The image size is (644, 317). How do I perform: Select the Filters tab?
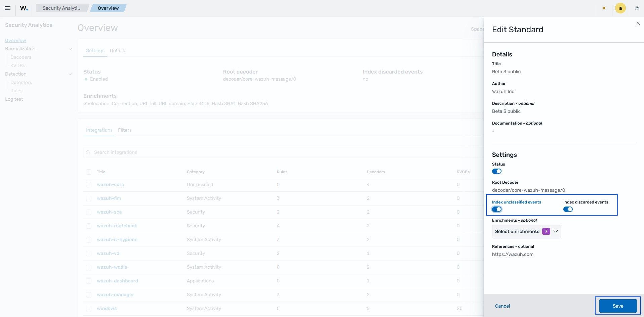point(125,130)
